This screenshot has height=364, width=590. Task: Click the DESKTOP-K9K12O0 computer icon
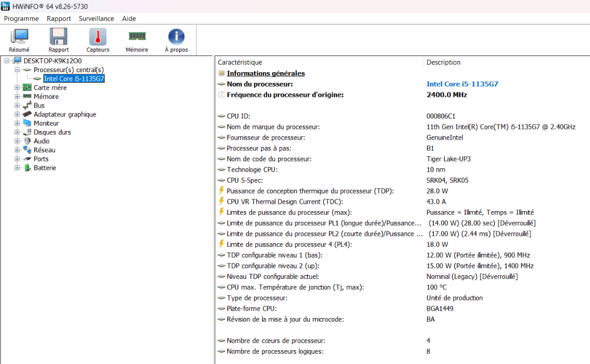[x=17, y=60]
